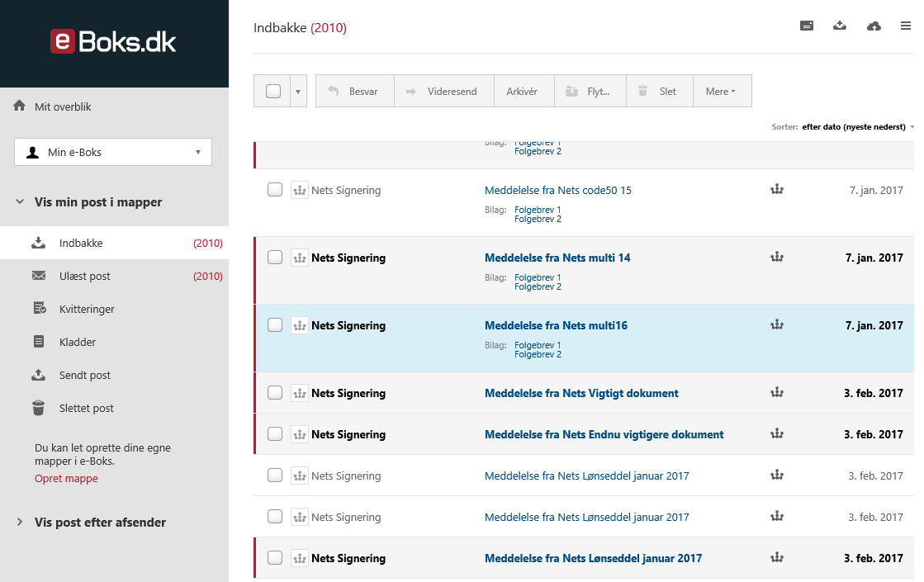Open Folgebrev 1 attachment under Nets multi16
Screen dimensions: 924x582
pyautogui.click(x=538, y=345)
